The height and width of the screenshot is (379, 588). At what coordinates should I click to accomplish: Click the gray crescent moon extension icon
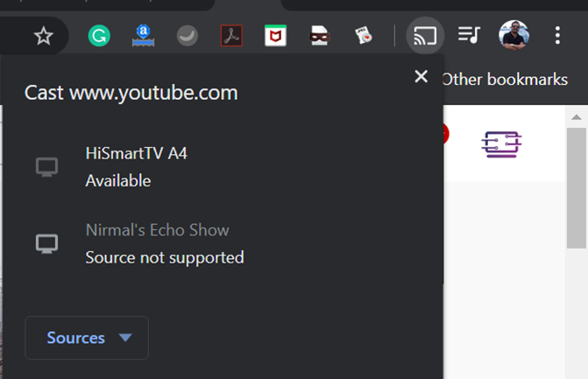(x=187, y=36)
